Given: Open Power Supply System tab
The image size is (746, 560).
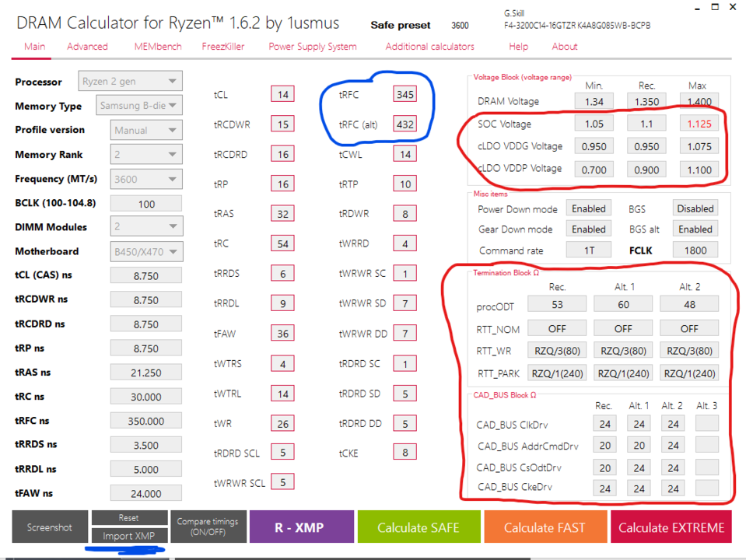Looking at the screenshot, I should 313,47.
